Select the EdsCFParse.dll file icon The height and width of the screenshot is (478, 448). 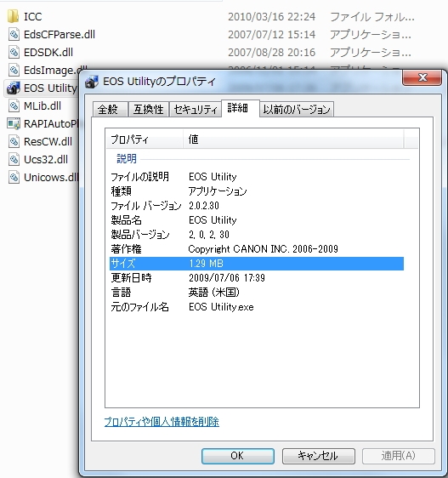14,35
